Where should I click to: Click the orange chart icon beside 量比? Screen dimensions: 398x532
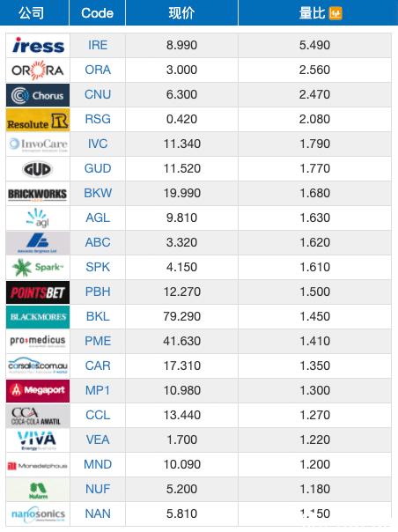335,13
